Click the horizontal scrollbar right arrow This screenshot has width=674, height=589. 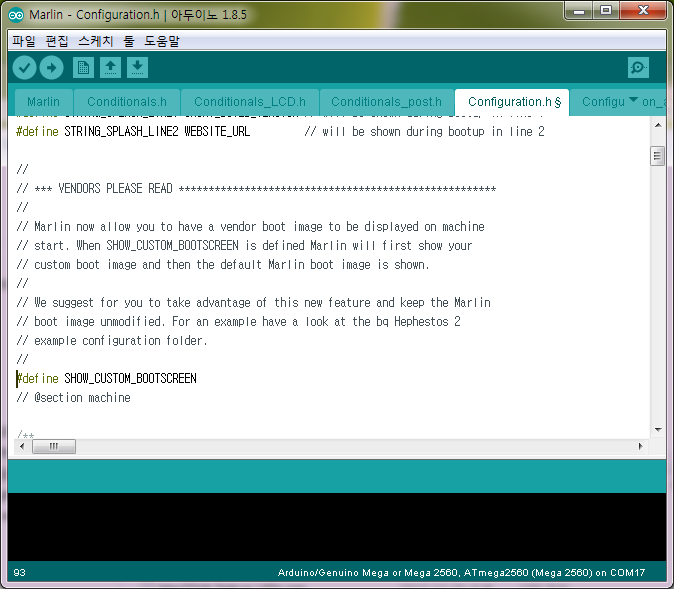pos(640,446)
